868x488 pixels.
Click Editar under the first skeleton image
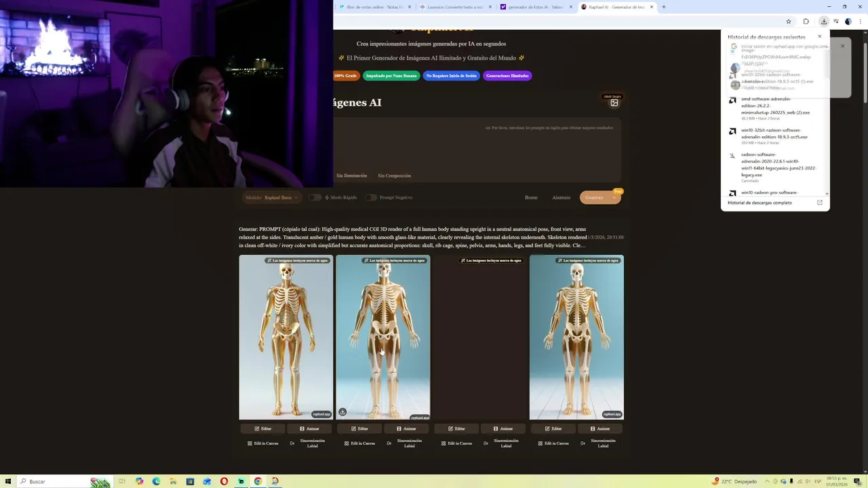click(262, 428)
